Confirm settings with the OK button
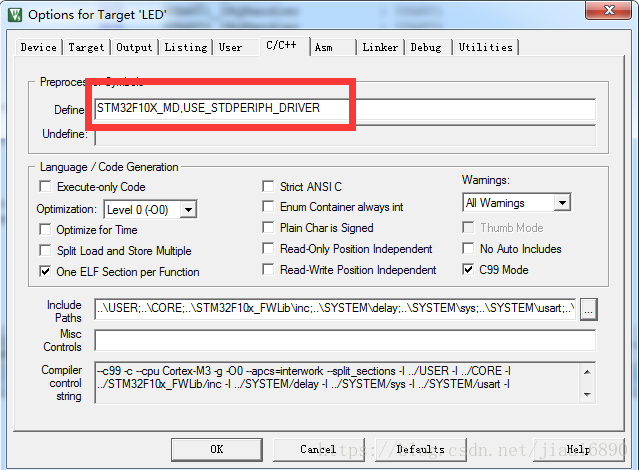Screen dimensions: 639x470 pos(217,450)
